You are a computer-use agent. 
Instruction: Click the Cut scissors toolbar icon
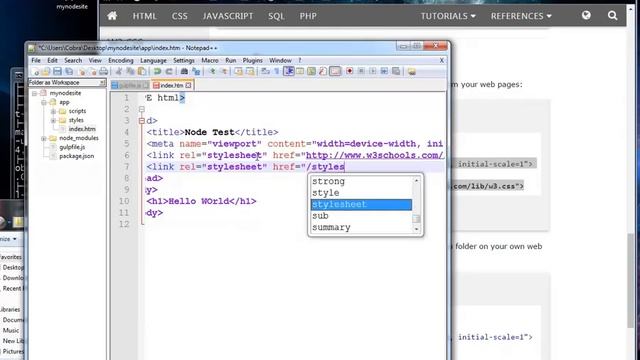(x=119, y=71)
